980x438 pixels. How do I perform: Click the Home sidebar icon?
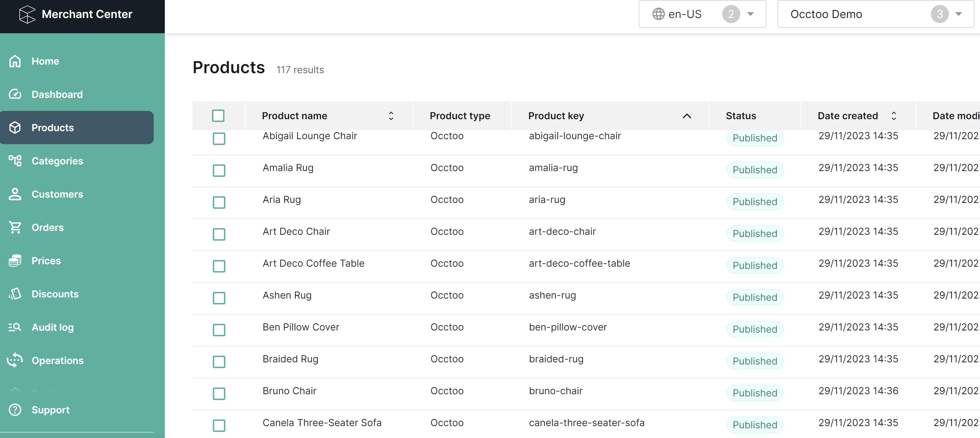pyautogui.click(x=16, y=61)
